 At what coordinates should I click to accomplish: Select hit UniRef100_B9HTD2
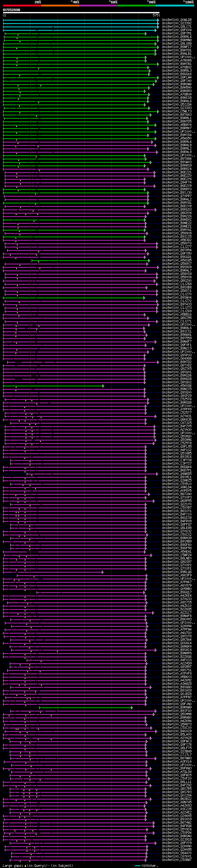point(177,362)
